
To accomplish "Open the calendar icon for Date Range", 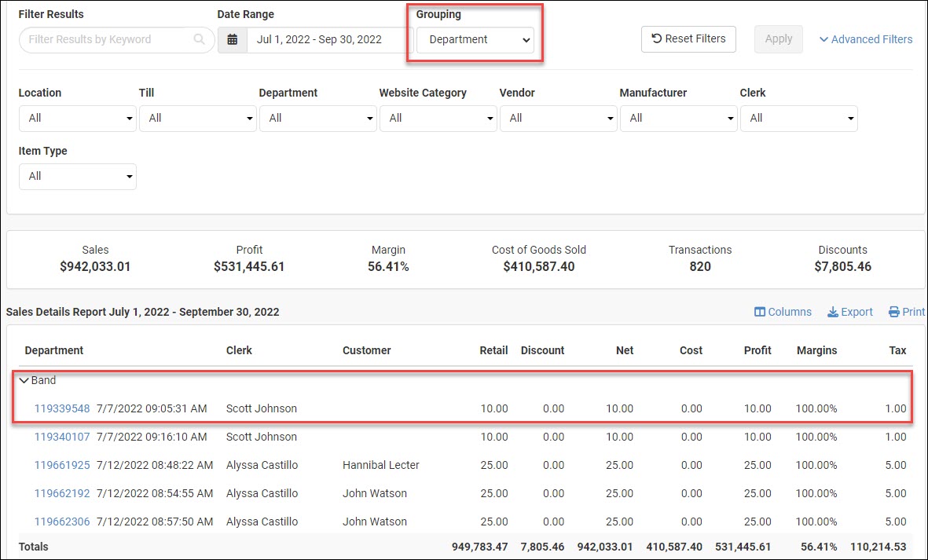I will pos(233,39).
